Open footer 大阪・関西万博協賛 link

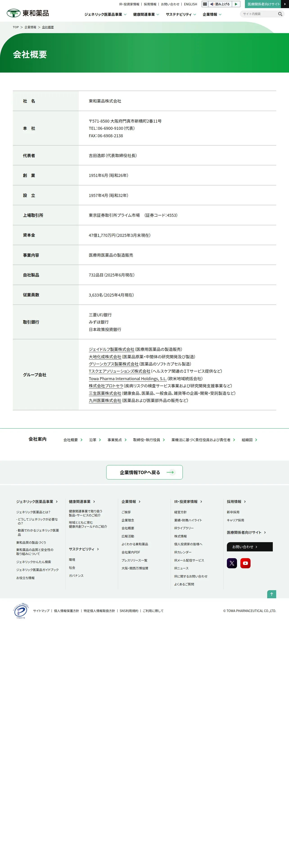[x=135, y=569]
